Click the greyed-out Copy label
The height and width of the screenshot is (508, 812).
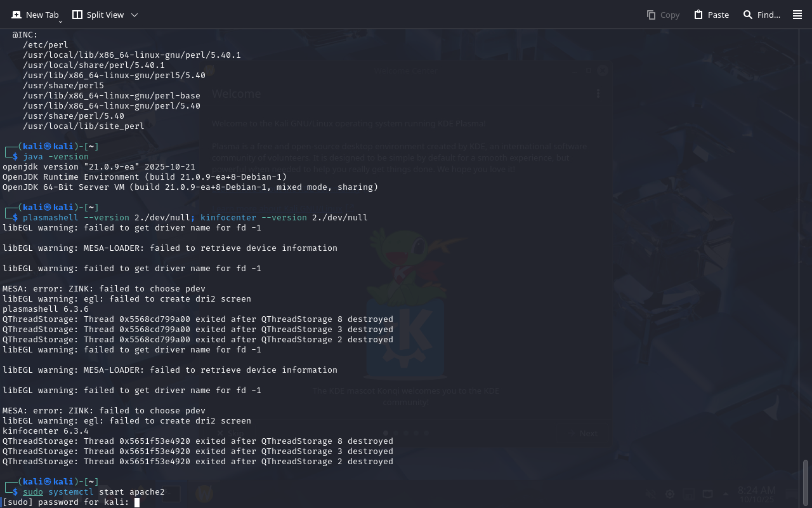pos(670,15)
